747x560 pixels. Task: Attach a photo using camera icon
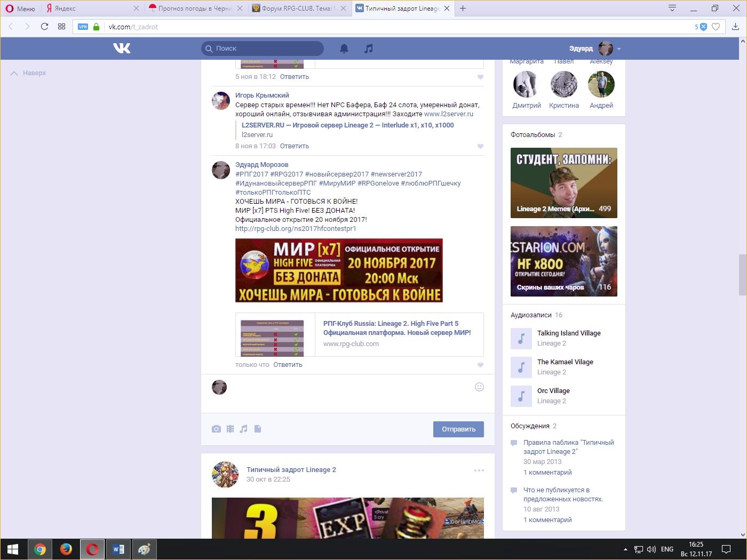point(216,429)
